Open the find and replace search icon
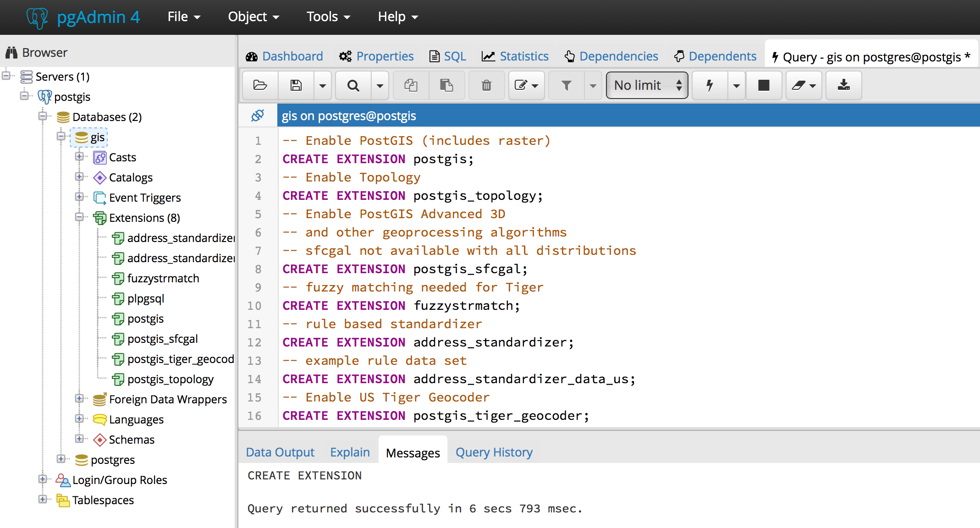The height and width of the screenshot is (528, 980). coord(352,85)
